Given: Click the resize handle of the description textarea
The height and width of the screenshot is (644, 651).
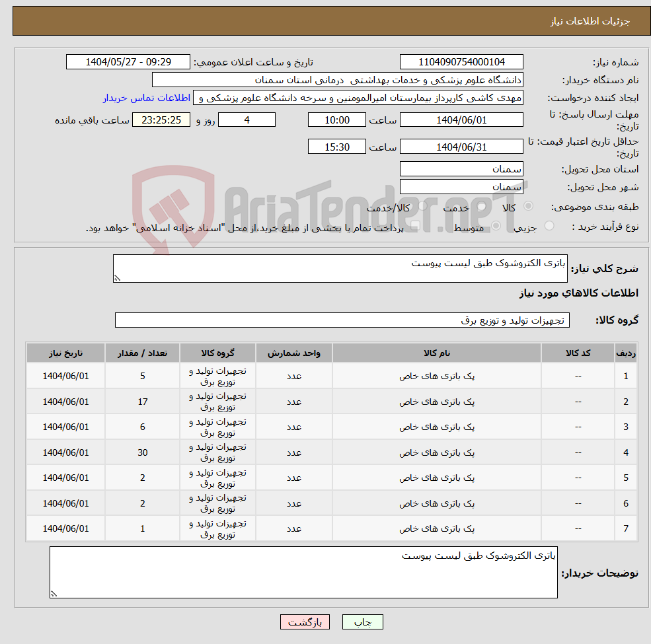Looking at the screenshot, I should coord(119,279).
